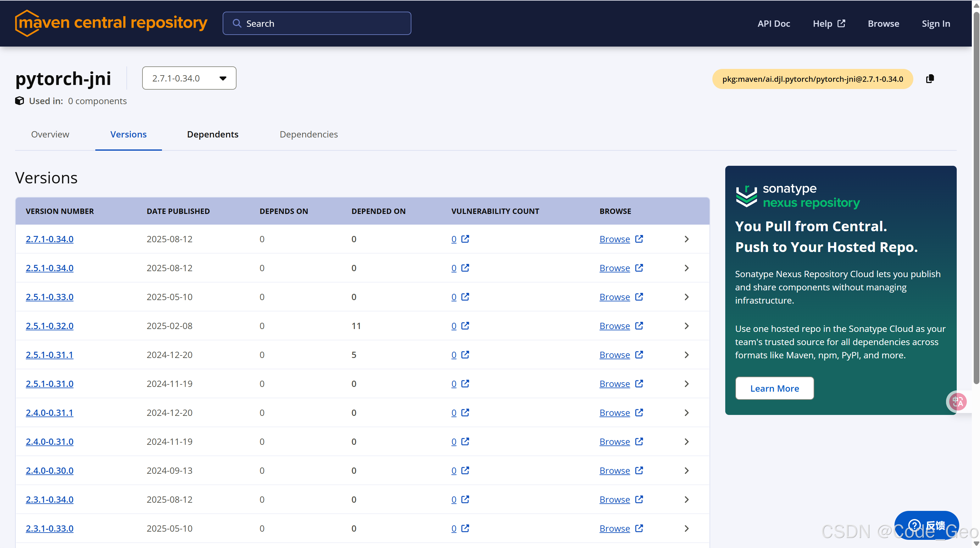The image size is (980, 548).
Task: Open the Dependencies tab
Action: click(309, 134)
